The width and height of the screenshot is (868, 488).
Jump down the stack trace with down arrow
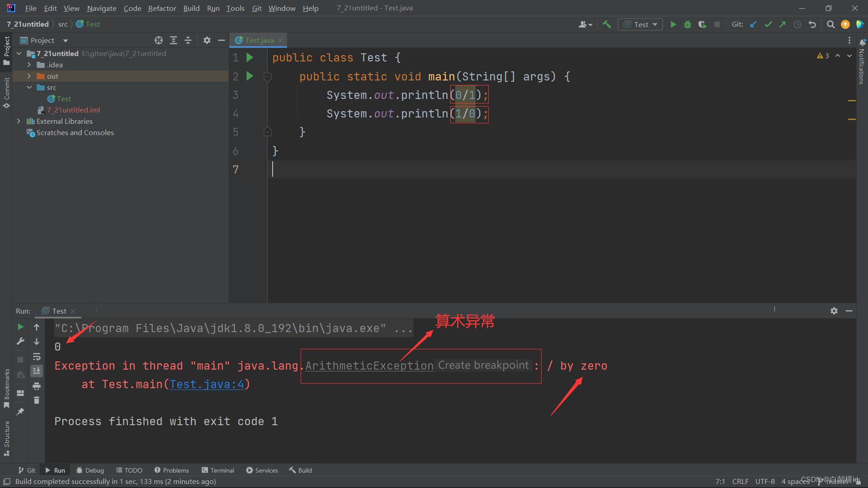point(37,342)
